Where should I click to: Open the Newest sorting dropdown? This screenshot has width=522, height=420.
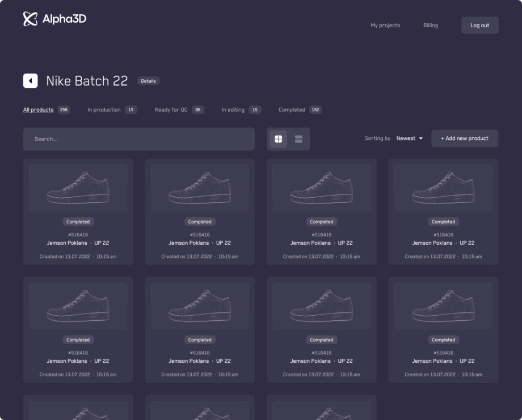(409, 138)
